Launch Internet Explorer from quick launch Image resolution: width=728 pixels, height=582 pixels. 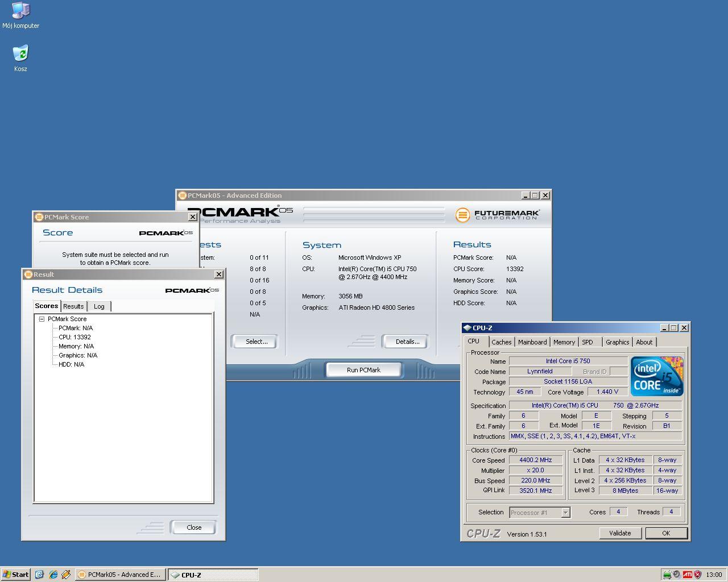(x=53, y=575)
